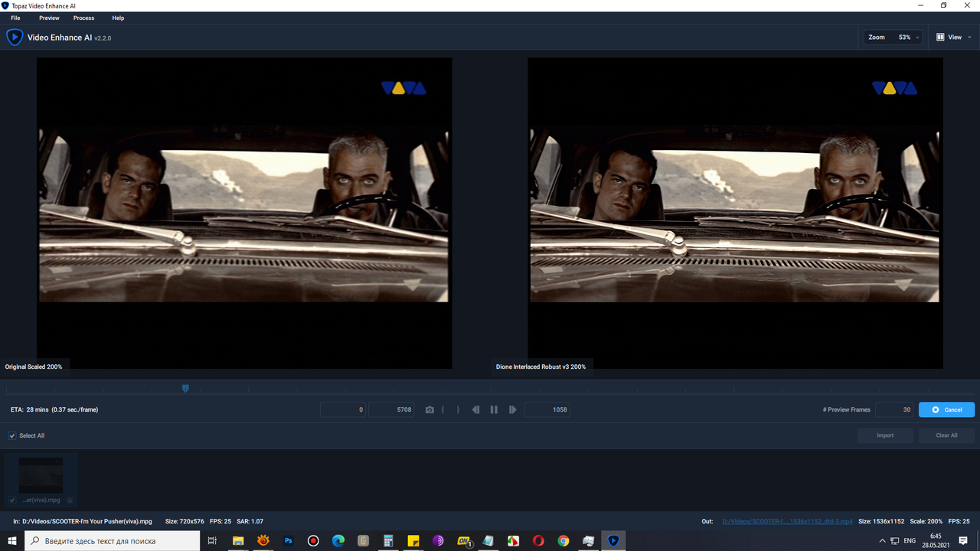The height and width of the screenshot is (551, 980).
Task: Click the current frame field showing 1058
Action: pos(547,409)
